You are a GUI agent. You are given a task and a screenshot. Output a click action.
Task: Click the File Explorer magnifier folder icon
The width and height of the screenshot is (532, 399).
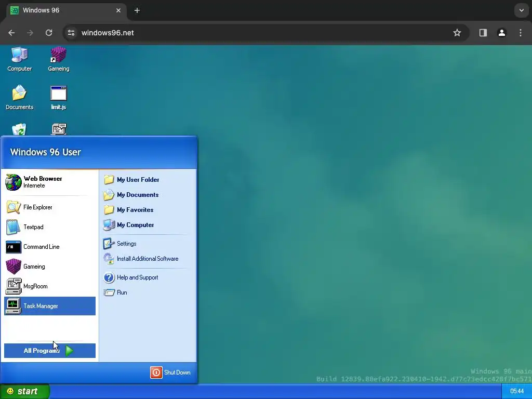[13, 207]
